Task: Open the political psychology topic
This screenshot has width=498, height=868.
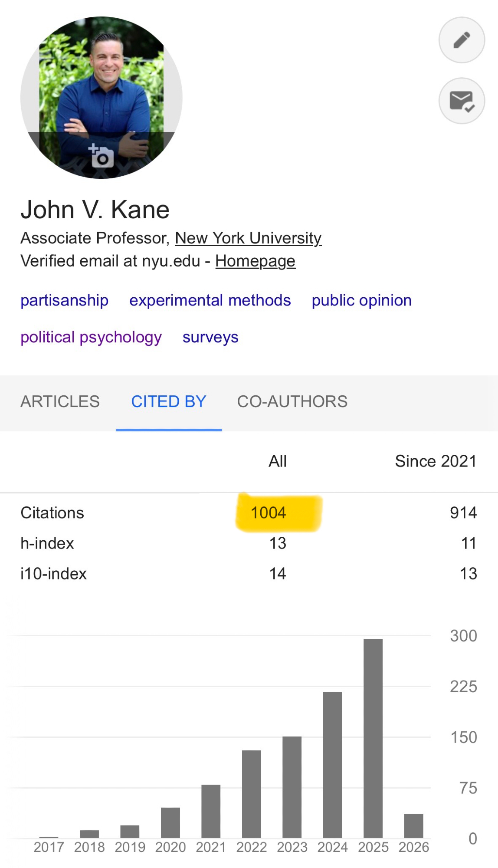Action: (x=91, y=337)
